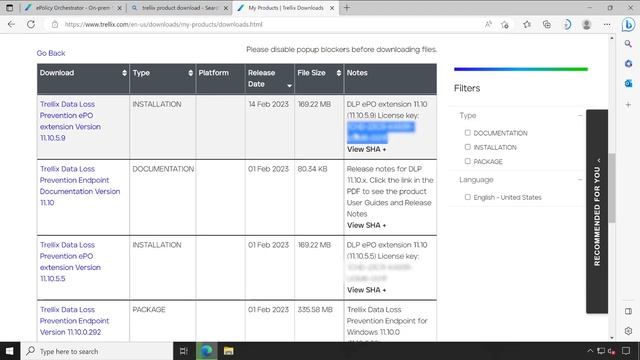Click the highlighted license key text

coord(380,132)
